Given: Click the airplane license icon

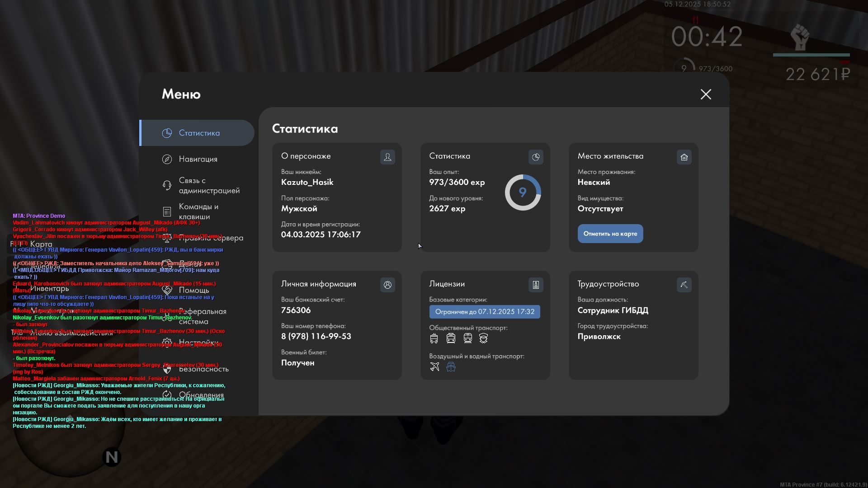Looking at the screenshot, I should pos(434,366).
